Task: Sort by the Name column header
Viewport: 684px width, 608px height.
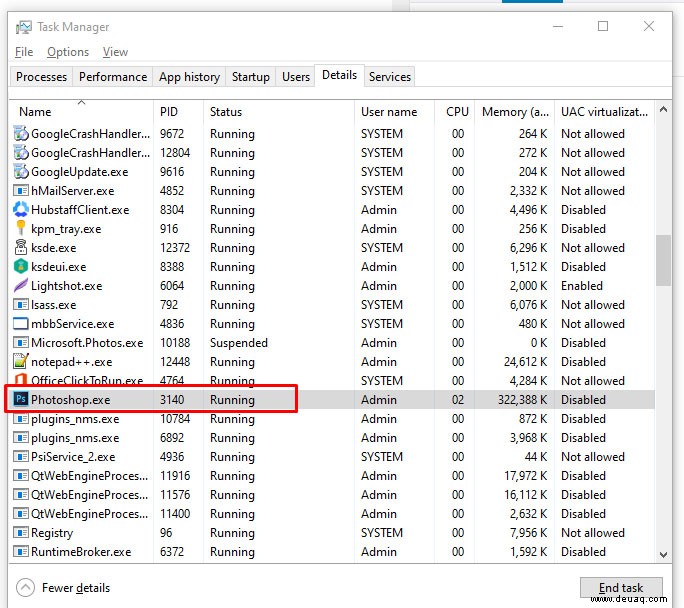Action: click(x=82, y=112)
